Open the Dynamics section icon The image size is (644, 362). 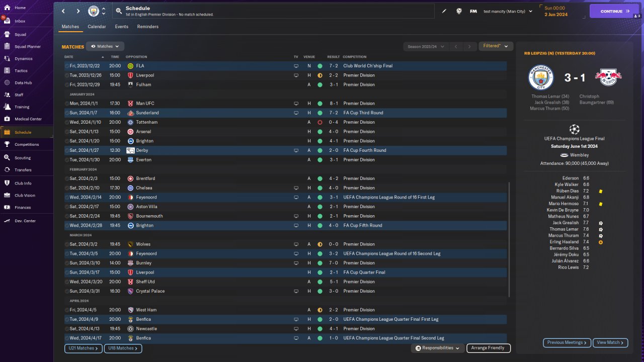[x=7, y=59]
